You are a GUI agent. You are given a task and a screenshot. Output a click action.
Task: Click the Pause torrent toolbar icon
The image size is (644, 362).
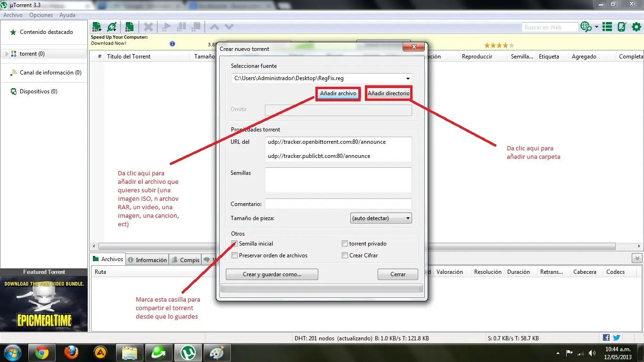click(x=182, y=27)
